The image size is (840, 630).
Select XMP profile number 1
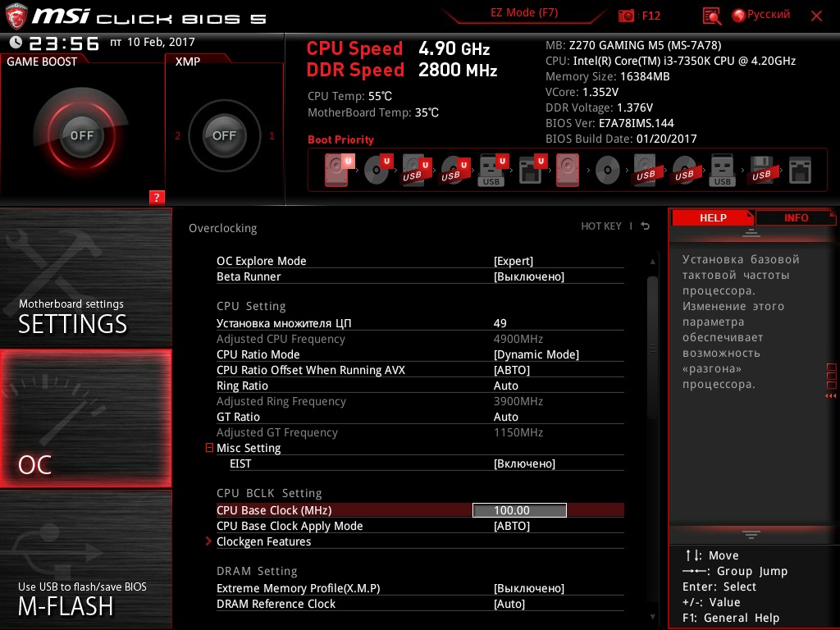(272, 135)
